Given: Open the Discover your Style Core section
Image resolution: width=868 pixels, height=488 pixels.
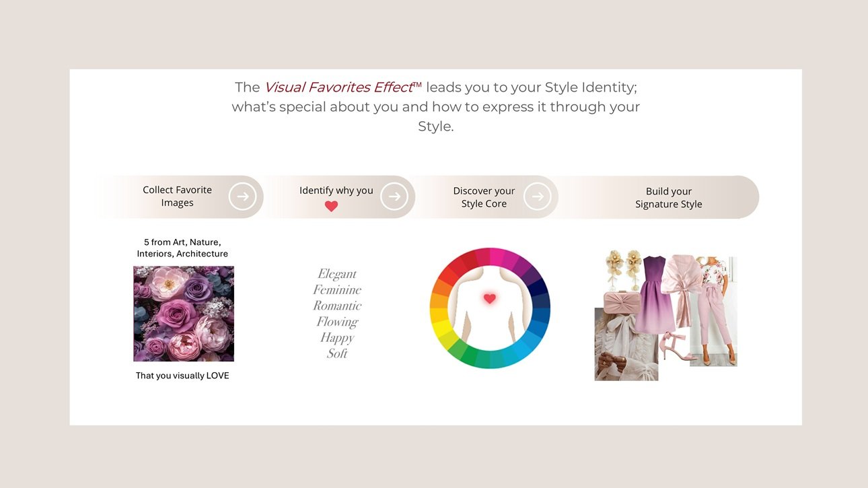Looking at the screenshot, I should coord(484,196).
